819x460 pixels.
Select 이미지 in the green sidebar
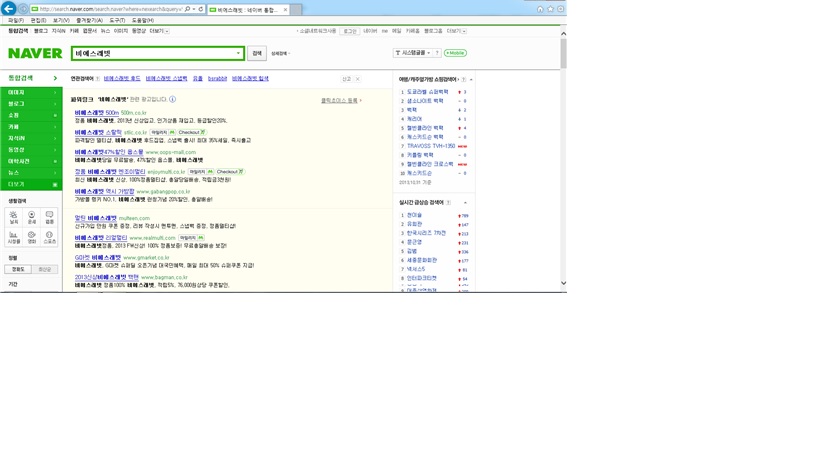[31, 92]
